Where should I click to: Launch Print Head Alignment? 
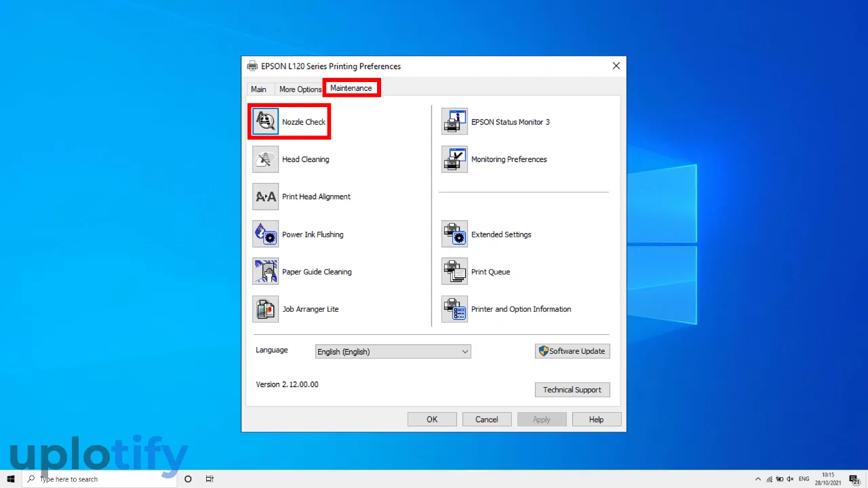tap(266, 197)
